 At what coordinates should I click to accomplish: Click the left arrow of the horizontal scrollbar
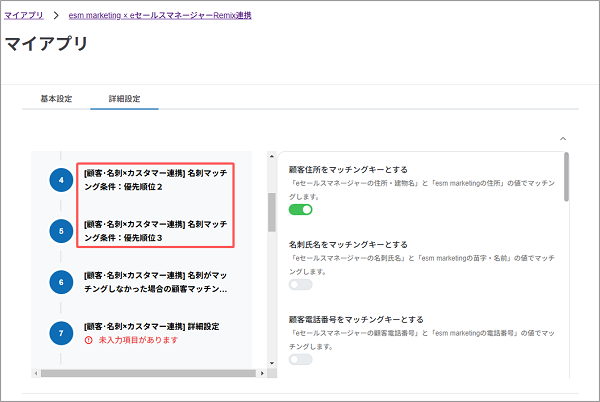37,373
